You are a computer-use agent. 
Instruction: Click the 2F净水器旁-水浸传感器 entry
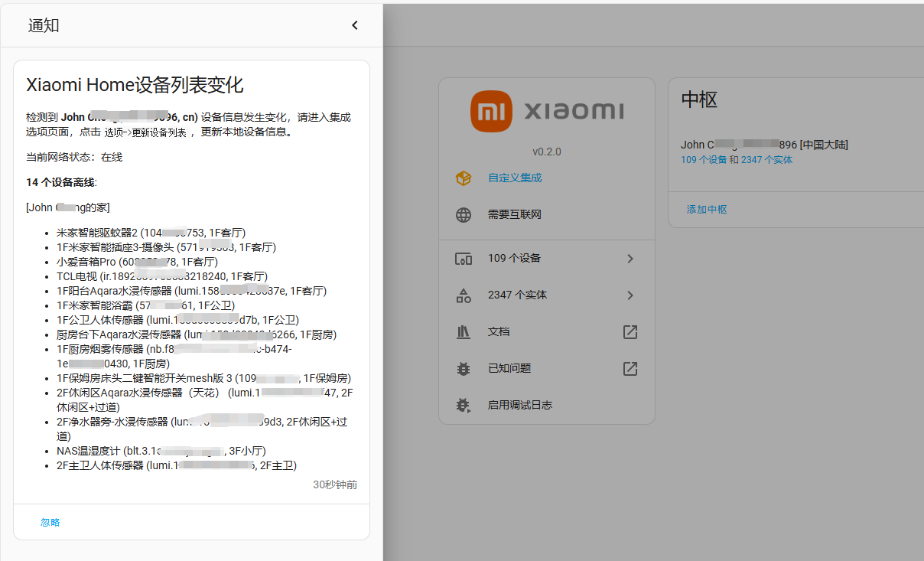click(203, 429)
